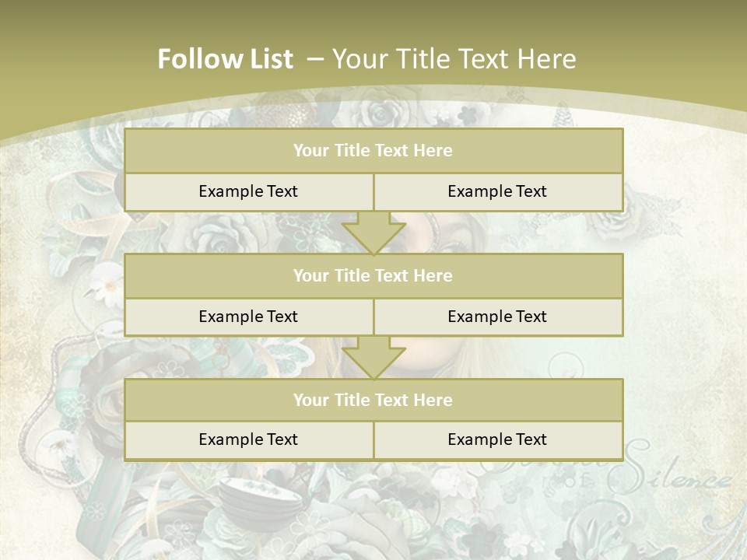Image resolution: width=747 pixels, height=560 pixels.
Task: Select left Example Text in first block
Action: coord(249,191)
